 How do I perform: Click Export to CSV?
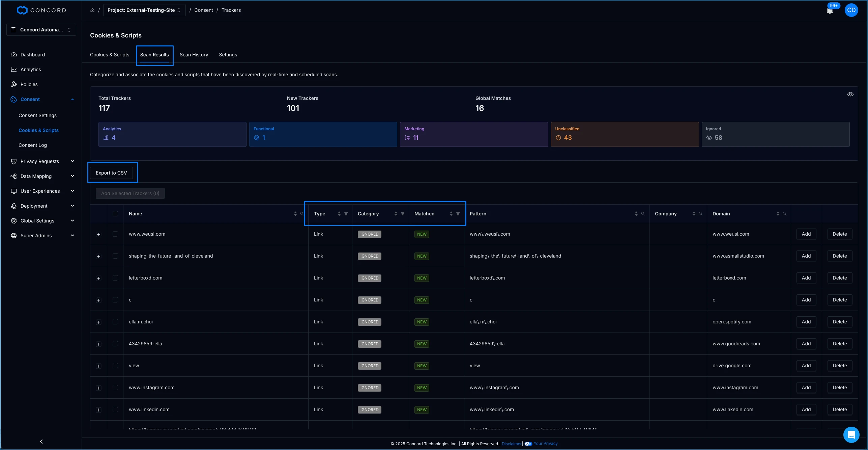click(x=111, y=173)
